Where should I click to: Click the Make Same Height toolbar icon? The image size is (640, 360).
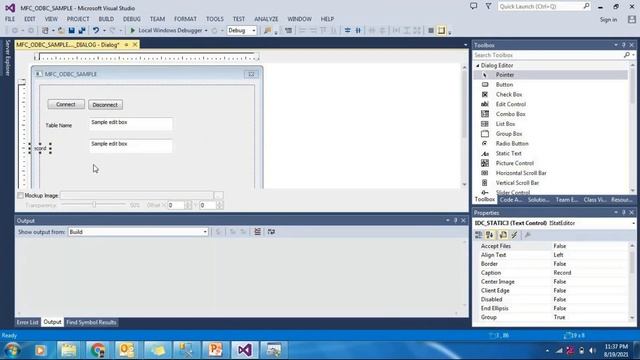point(407,31)
